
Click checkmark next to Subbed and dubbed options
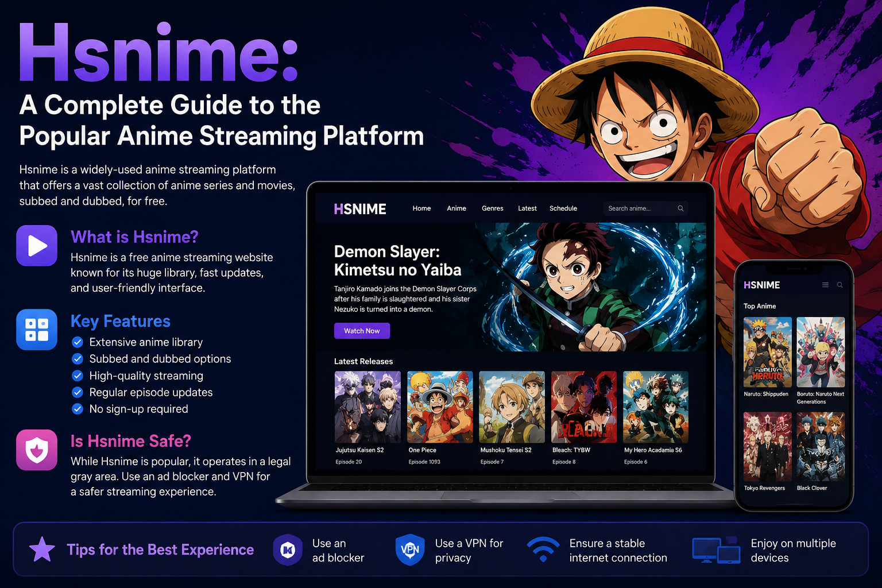pyautogui.click(x=78, y=359)
